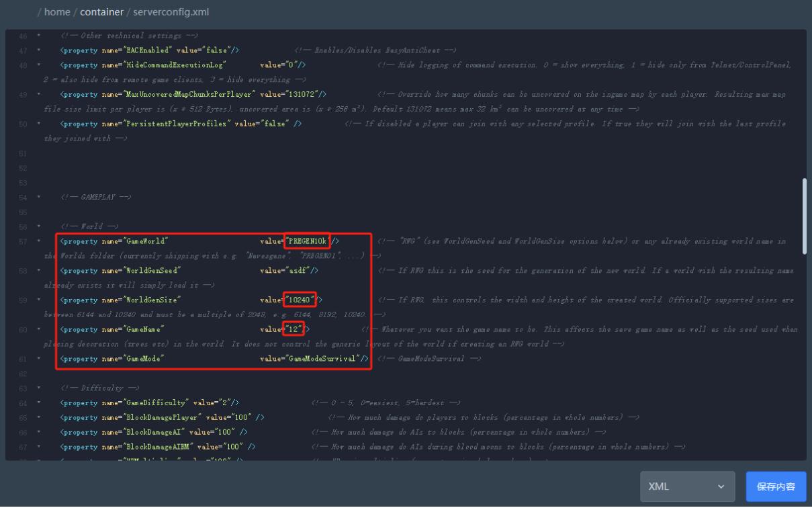Click the EACEnabled value "false"
812x508 pixels.
(x=216, y=50)
